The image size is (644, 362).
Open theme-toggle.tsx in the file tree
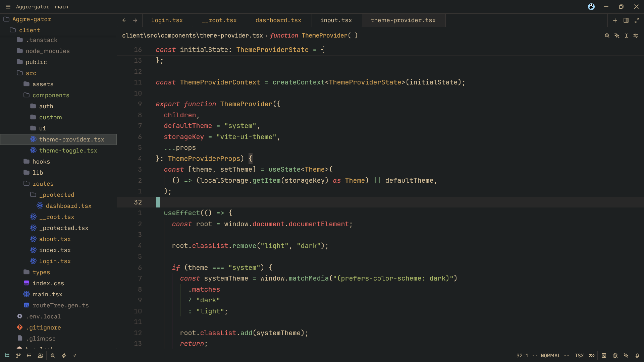(58, 150)
